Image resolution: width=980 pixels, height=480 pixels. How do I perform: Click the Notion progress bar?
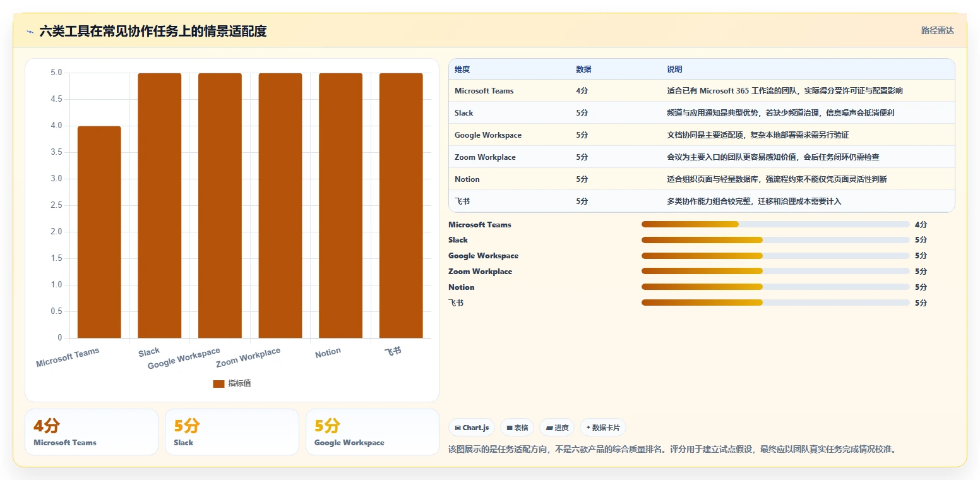click(775, 287)
